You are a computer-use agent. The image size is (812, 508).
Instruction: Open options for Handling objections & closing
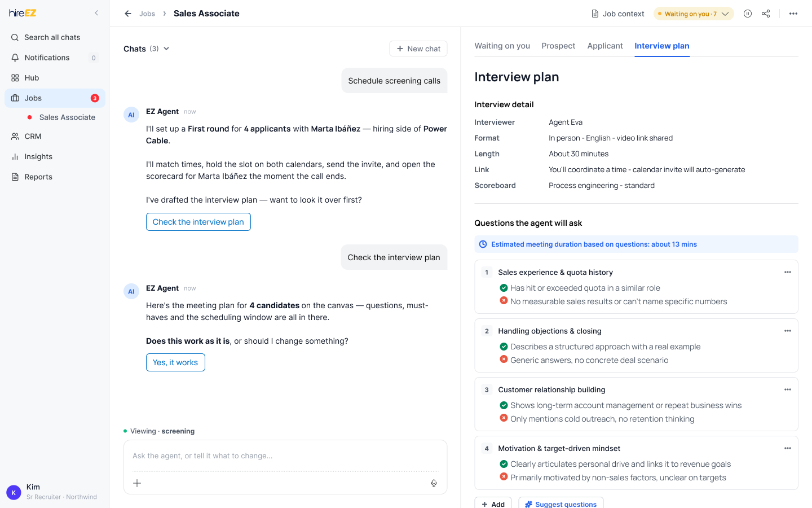[788, 331]
